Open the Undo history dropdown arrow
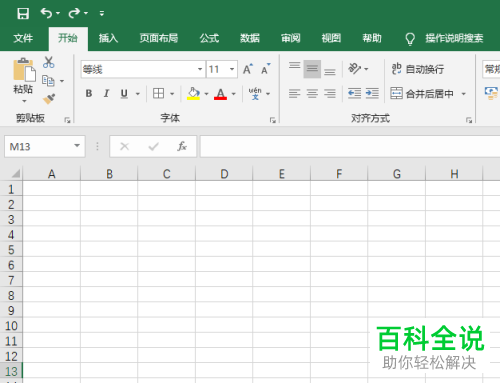The height and width of the screenshot is (383, 500). pos(58,13)
